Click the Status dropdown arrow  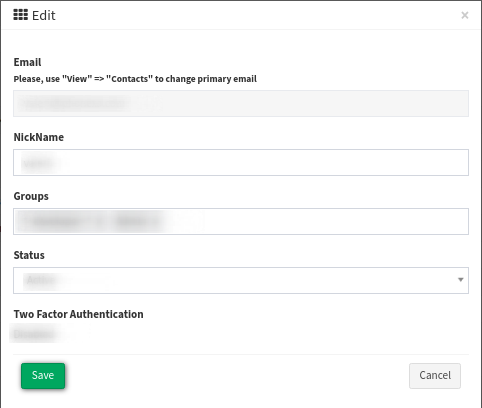coord(461,280)
